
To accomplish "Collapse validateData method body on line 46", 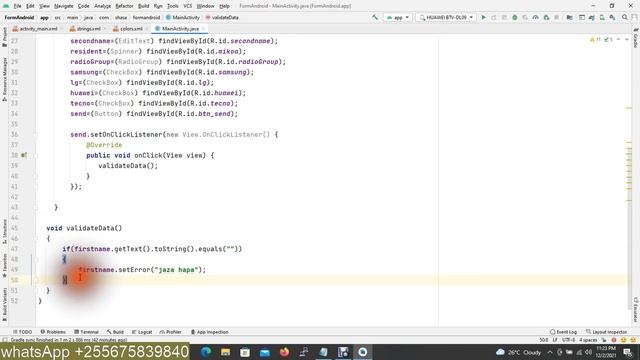I will (36, 238).
